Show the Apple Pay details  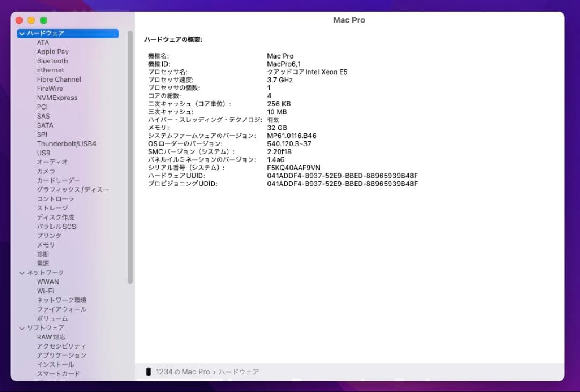click(x=53, y=52)
